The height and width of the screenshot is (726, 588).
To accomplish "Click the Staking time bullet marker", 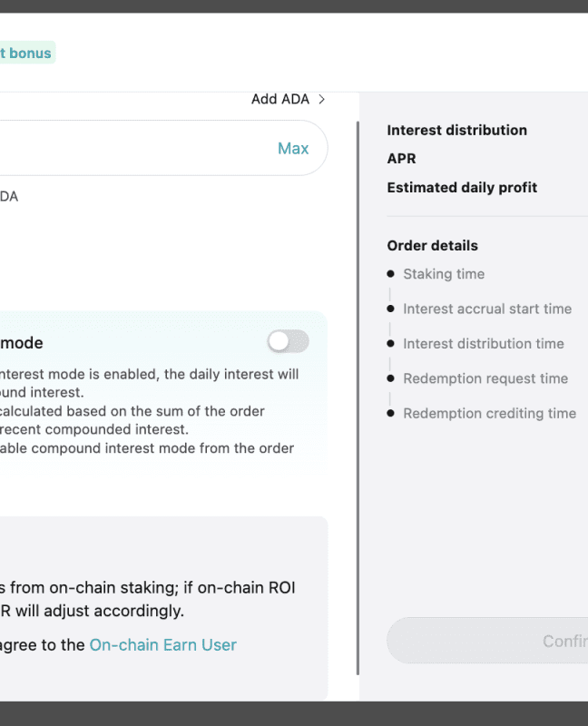I will coord(390,274).
